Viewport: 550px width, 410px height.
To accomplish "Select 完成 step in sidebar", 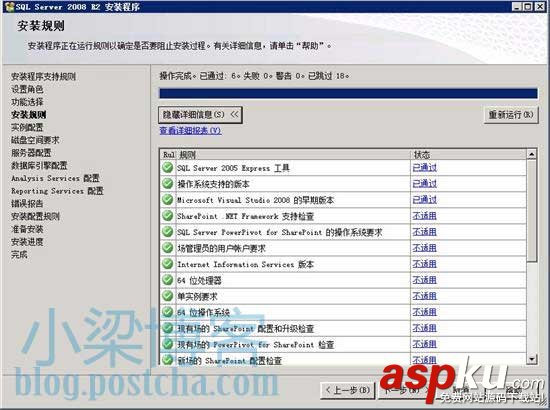I will click(x=19, y=254).
